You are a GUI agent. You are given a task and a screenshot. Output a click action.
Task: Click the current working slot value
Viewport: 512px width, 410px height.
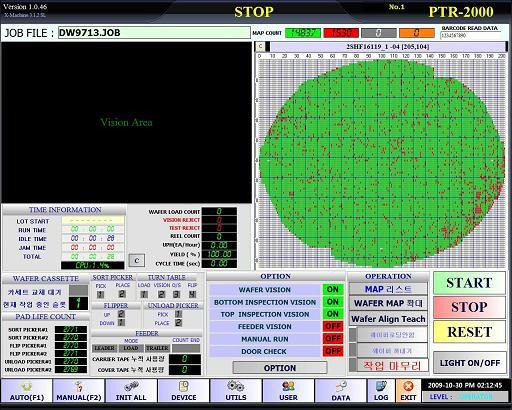pos(79,303)
